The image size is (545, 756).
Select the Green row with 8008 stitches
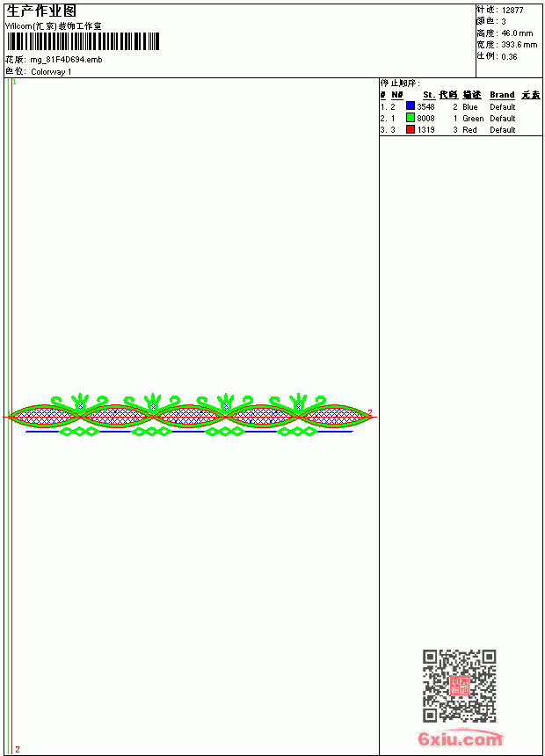tap(461, 118)
